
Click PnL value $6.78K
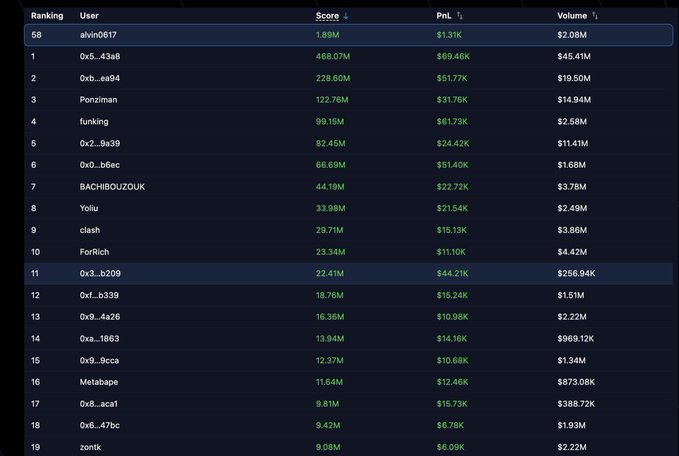tap(450, 425)
